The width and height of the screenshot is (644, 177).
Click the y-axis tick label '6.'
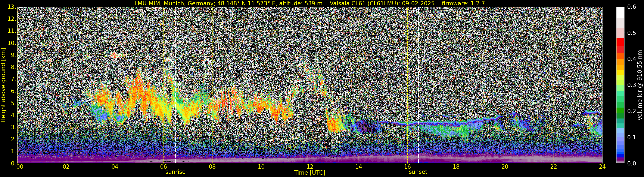click(x=13, y=91)
